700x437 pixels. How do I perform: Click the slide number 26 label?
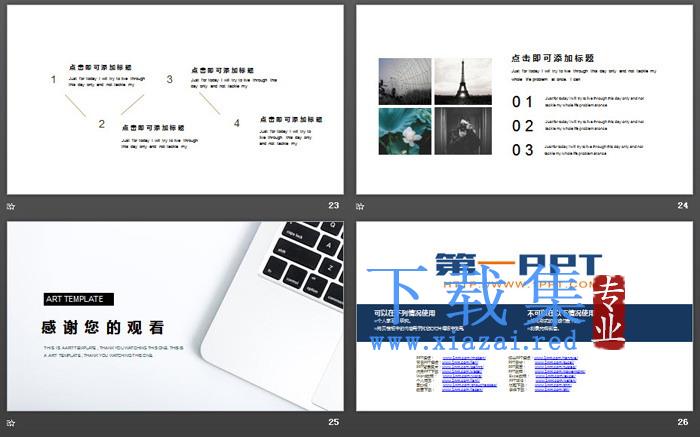[683, 422]
